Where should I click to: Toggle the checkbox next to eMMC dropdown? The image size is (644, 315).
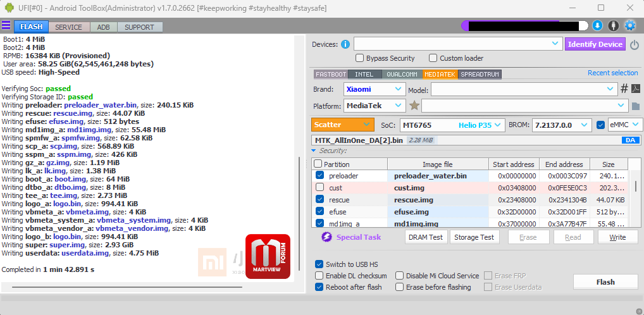[x=600, y=125]
